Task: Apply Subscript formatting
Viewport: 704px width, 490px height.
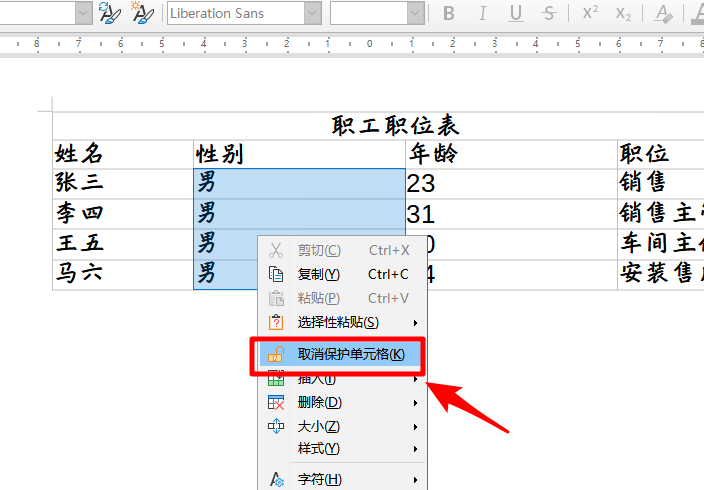Action: click(623, 13)
